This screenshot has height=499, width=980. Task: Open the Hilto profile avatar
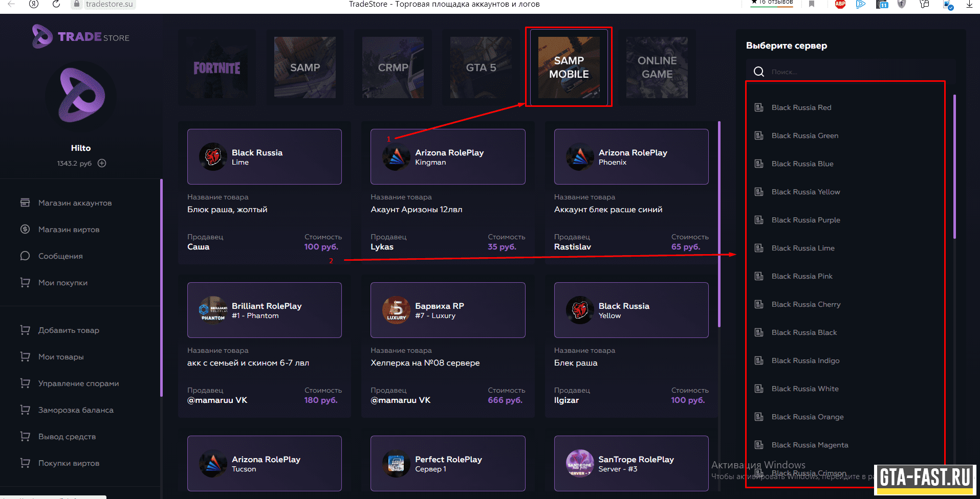click(81, 97)
